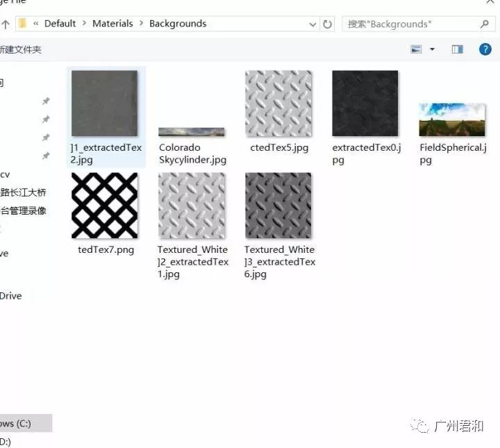
Task: Click the up-arrow navigation icon
Action: [6, 24]
